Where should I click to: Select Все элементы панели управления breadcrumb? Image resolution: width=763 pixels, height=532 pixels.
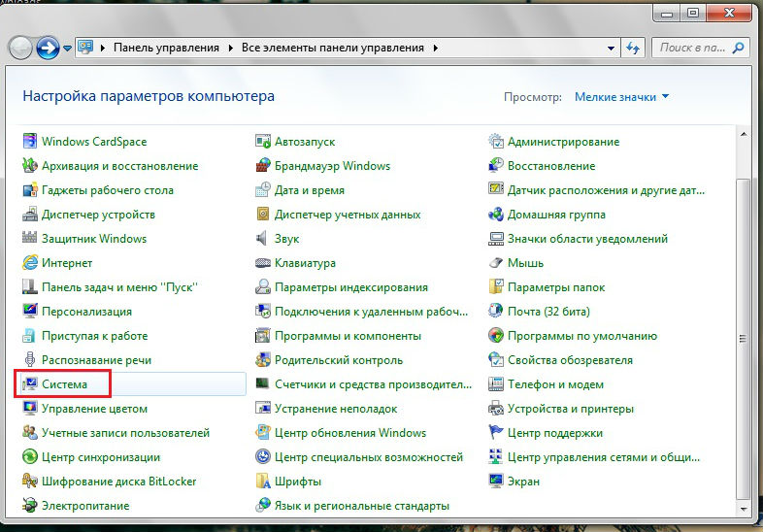pos(333,48)
